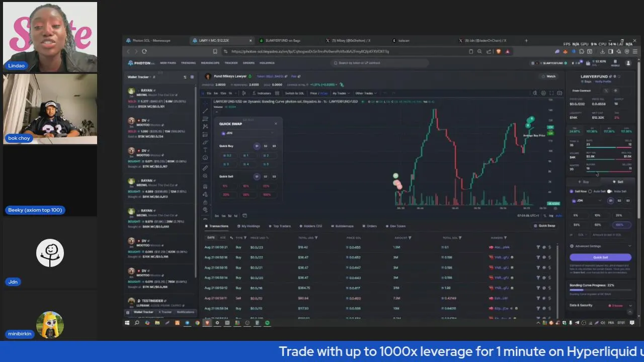Open the Brave browser taskbar icon
Viewport: 644px width, 362px height.
point(207,323)
